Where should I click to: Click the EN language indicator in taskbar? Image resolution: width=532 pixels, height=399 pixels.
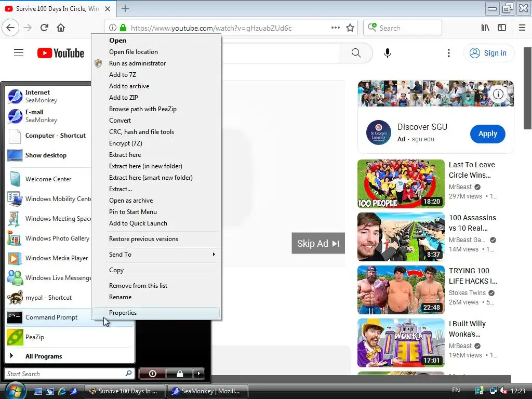coord(456,390)
